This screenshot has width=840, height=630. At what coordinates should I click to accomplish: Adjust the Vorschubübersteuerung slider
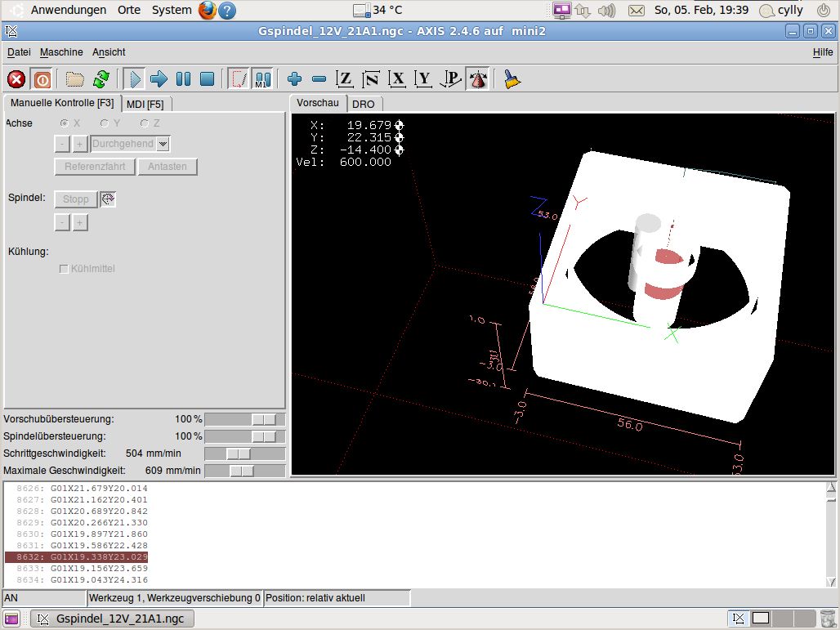[245, 419]
